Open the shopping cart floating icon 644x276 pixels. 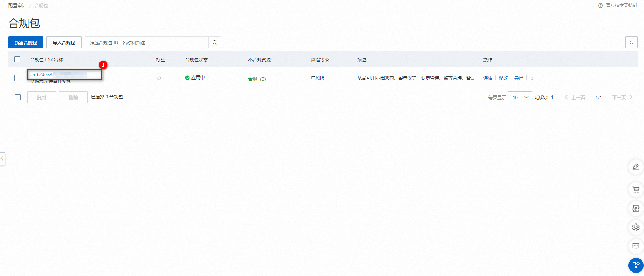[x=636, y=190]
